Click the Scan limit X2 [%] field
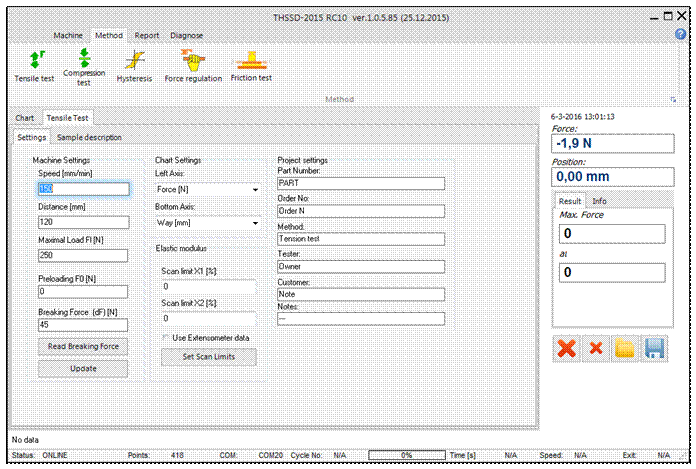 point(209,319)
